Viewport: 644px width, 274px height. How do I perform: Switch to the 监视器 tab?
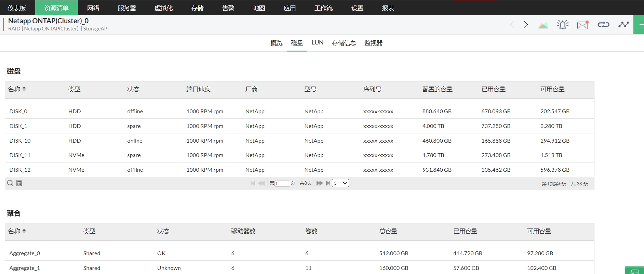(374, 43)
